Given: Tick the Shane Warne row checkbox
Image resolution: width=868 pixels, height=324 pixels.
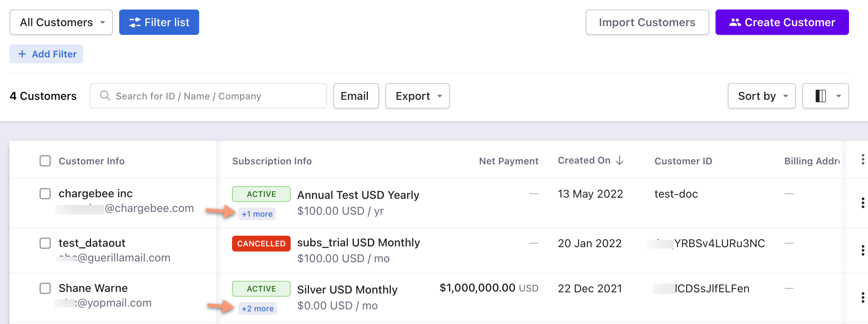Looking at the screenshot, I should (x=45, y=288).
